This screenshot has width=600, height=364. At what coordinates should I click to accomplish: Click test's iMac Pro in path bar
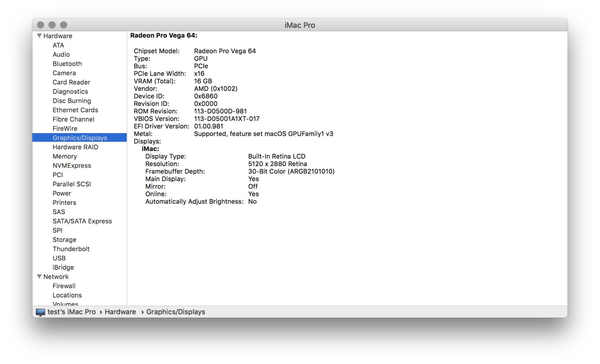71,312
